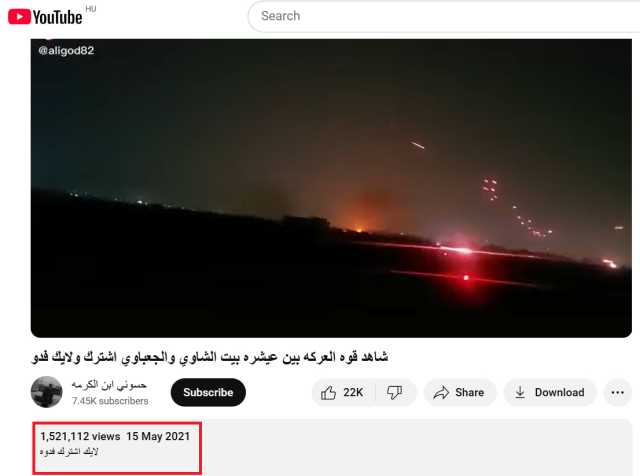Viewport: 640px width, 476px height.
Task: Dislike the video with thumbs down icon
Action: [x=394, y=393]
